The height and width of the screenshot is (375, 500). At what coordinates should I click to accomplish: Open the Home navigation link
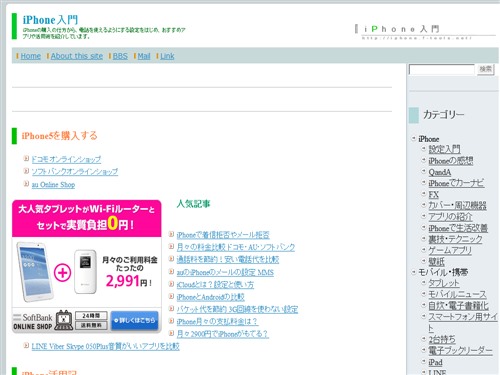pos(31,56)
